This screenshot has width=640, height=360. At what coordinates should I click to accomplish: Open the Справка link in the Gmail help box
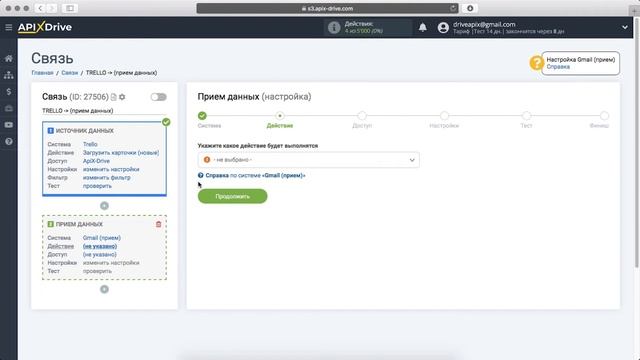[558, 67]
